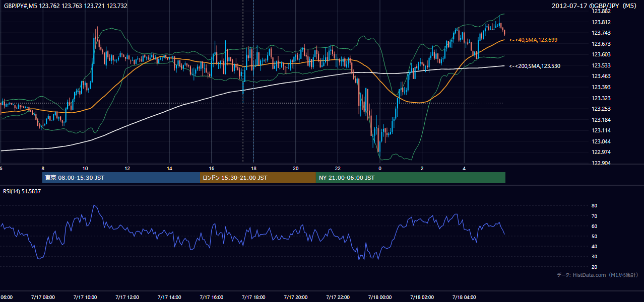Click RSI axis level 70
The width and height of the screenshot is (644, 302).
point(594,216)
